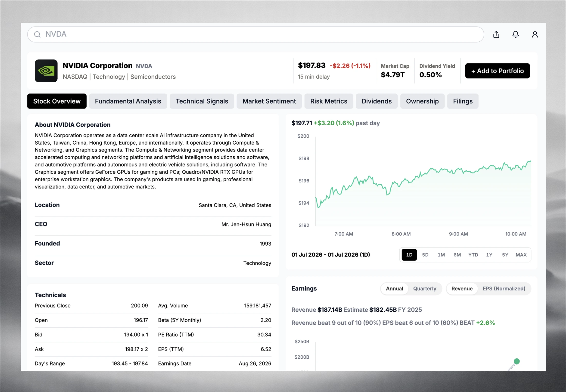Image resolution: width=566 pixels, height=392 pixels.
Task: Set chart range to 6M
Action: pyautogui.click(x=457, y=255)
